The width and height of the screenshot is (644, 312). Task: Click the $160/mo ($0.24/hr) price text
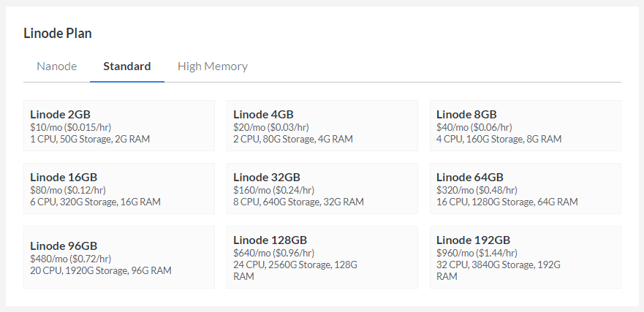(x=274, y=190)
